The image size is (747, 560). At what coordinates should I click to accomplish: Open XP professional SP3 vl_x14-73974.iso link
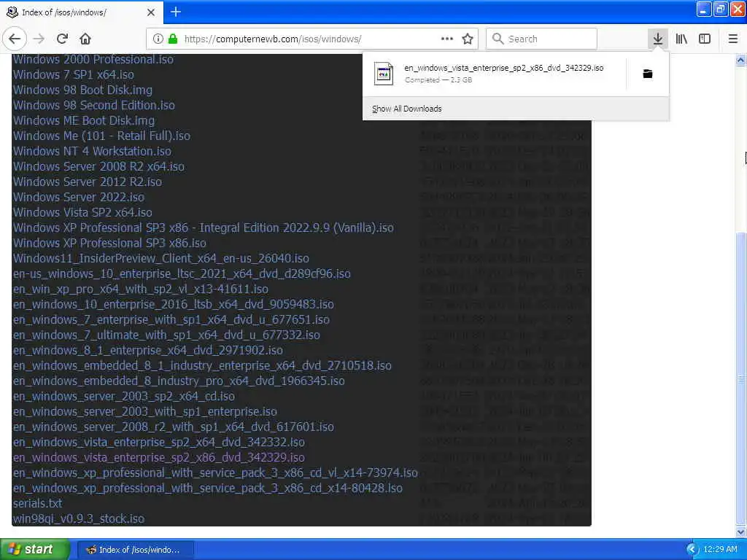point(215,472)
